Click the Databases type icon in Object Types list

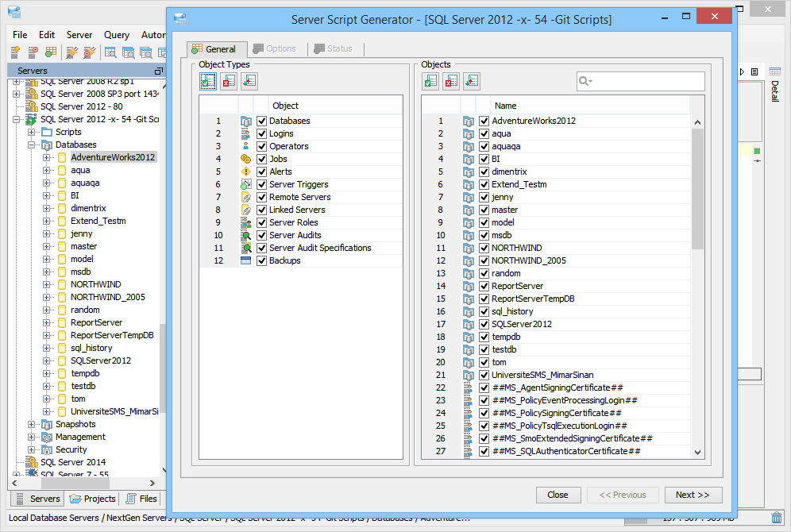pyautogui.click(x=245, y=121)
